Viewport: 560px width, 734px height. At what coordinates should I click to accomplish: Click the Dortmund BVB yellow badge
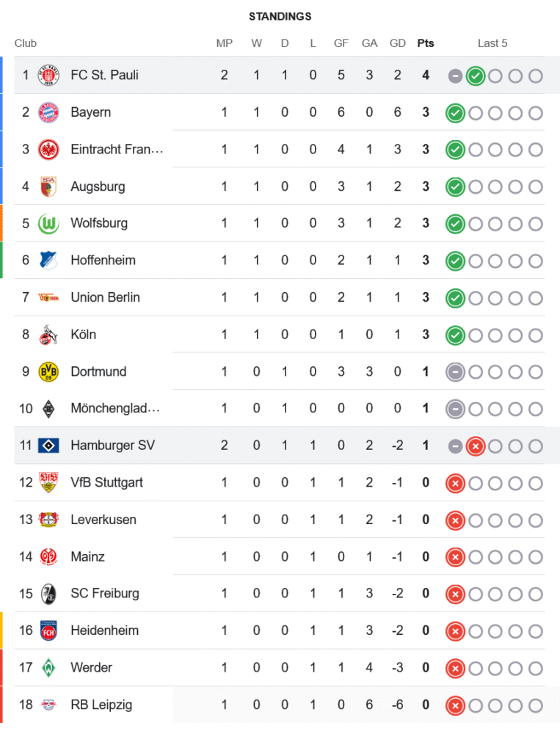[x=48, y=371]
